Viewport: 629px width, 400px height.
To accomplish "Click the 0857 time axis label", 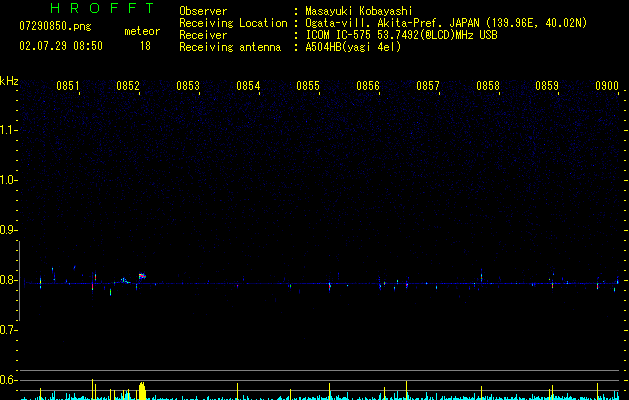I will tap(428, 86).
